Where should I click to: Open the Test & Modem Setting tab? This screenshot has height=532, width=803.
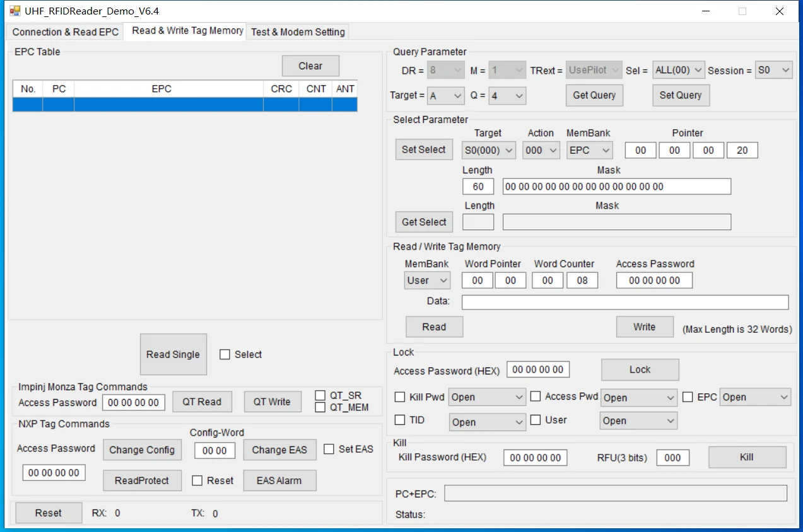point(298,32)
